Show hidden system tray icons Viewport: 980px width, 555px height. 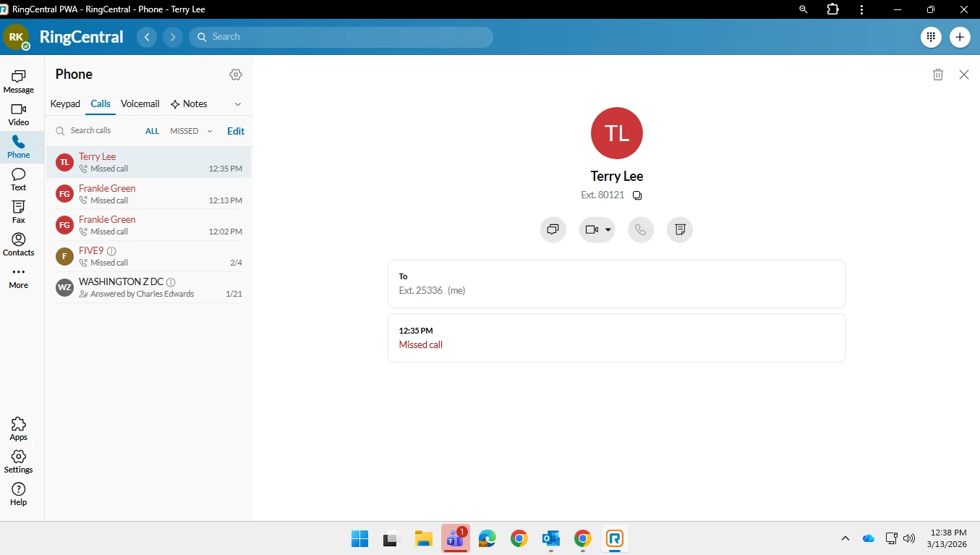coord(845,538)
